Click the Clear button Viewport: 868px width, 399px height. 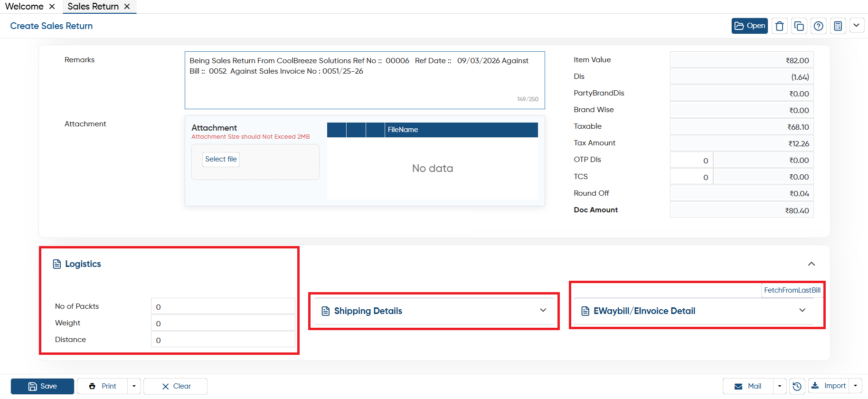[175, 386]
